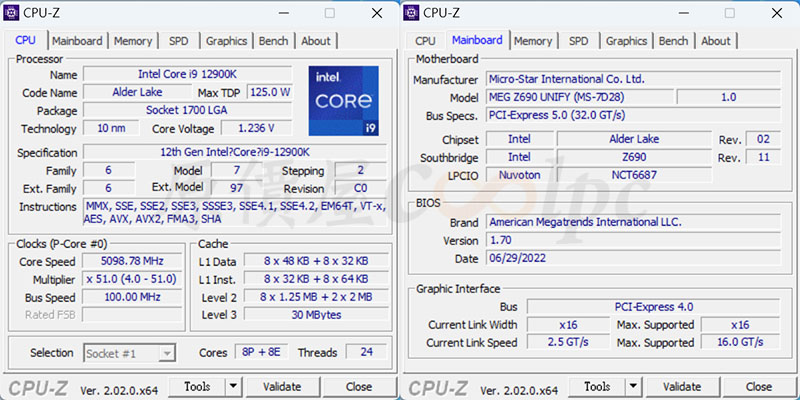
Task: Select the CPU tab in the left window
Action: tap(26, 40)
